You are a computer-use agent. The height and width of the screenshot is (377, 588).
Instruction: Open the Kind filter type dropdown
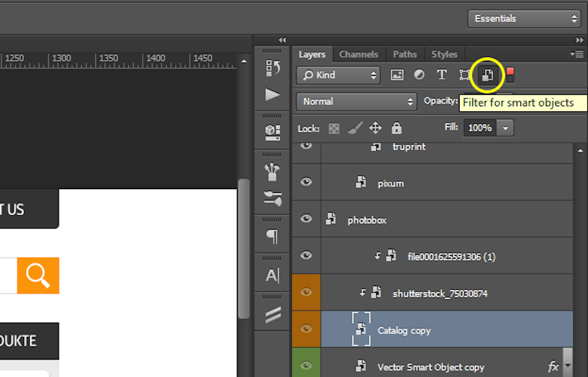tap(338, 75)
